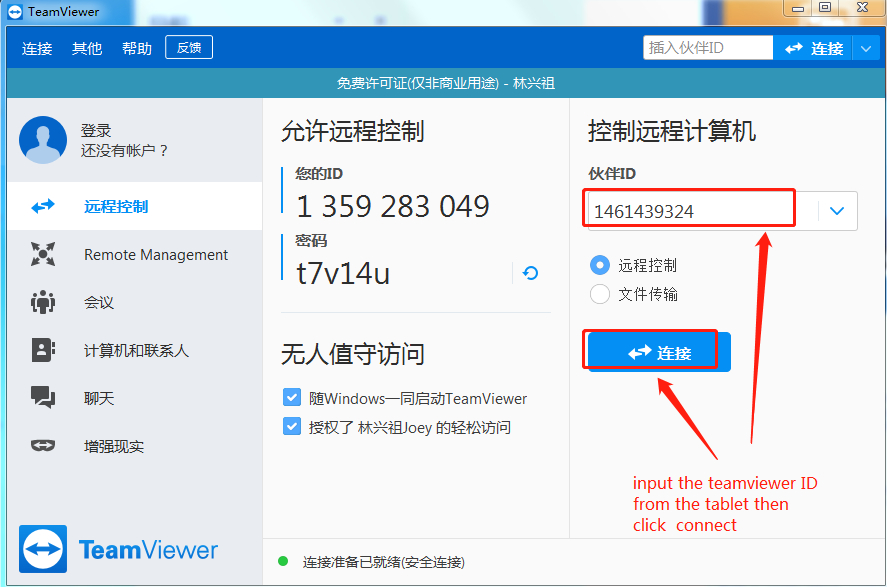Click your ID 1 359 283 049

393,206
